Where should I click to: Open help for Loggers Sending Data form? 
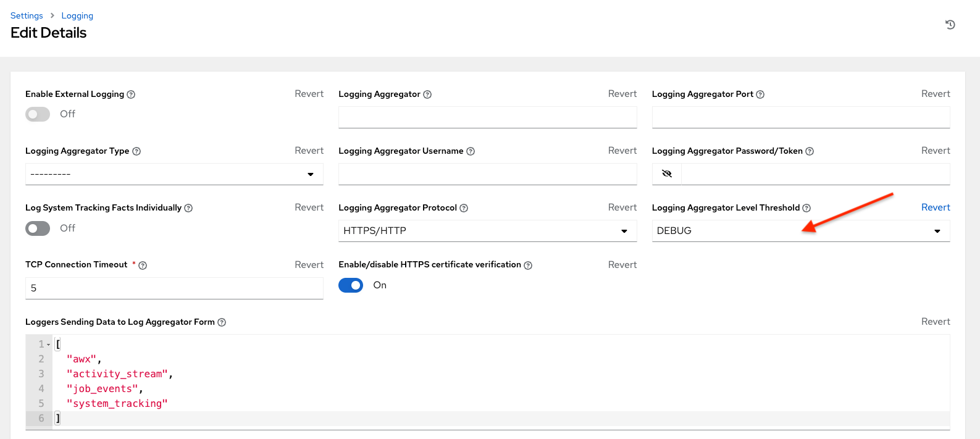[222, 322]
